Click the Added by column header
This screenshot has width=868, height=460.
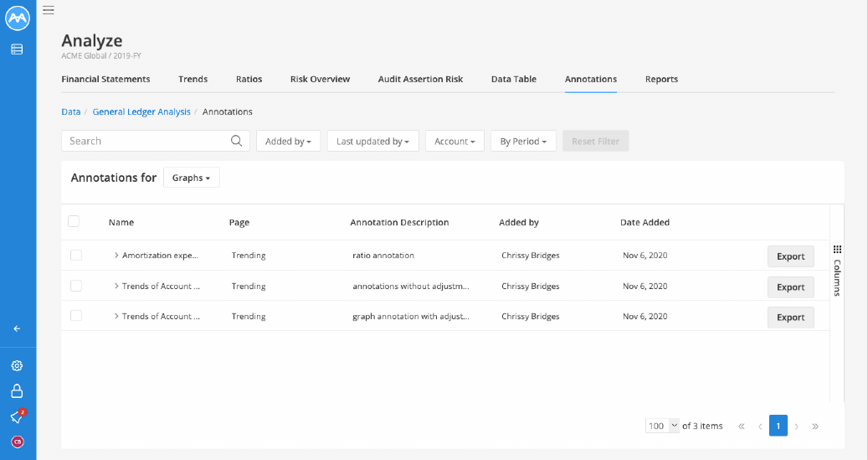coord(519,222)
